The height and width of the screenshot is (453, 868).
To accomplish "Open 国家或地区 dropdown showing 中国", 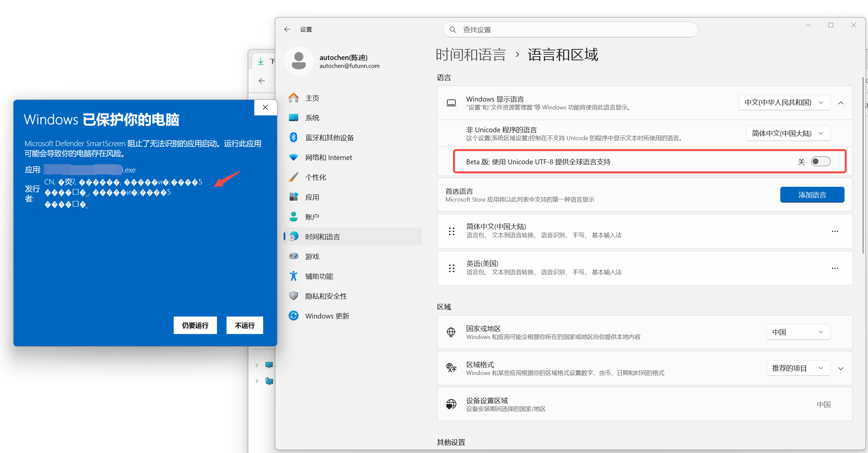I will 798,332.
